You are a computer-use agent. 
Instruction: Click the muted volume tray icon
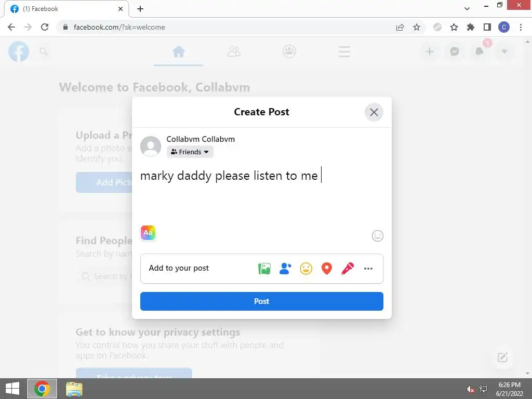[470, 389]
